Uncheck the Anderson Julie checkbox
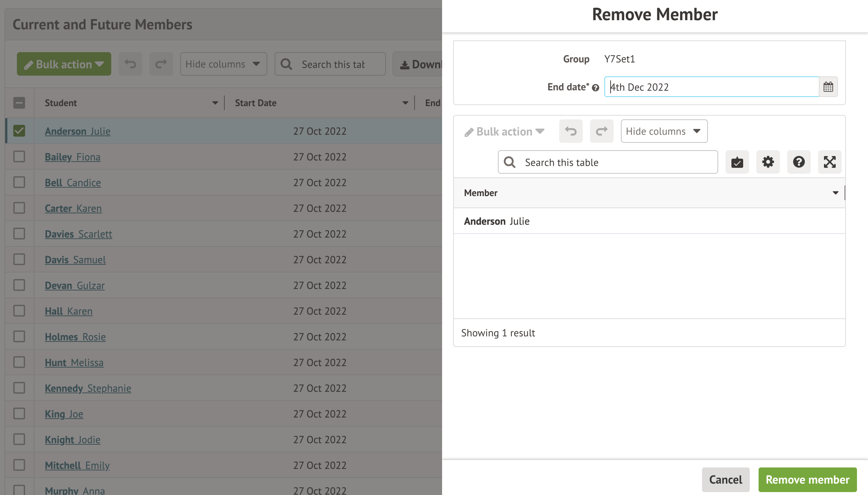The width and height of the screenshot is (868, 495). tap(19, 131)
